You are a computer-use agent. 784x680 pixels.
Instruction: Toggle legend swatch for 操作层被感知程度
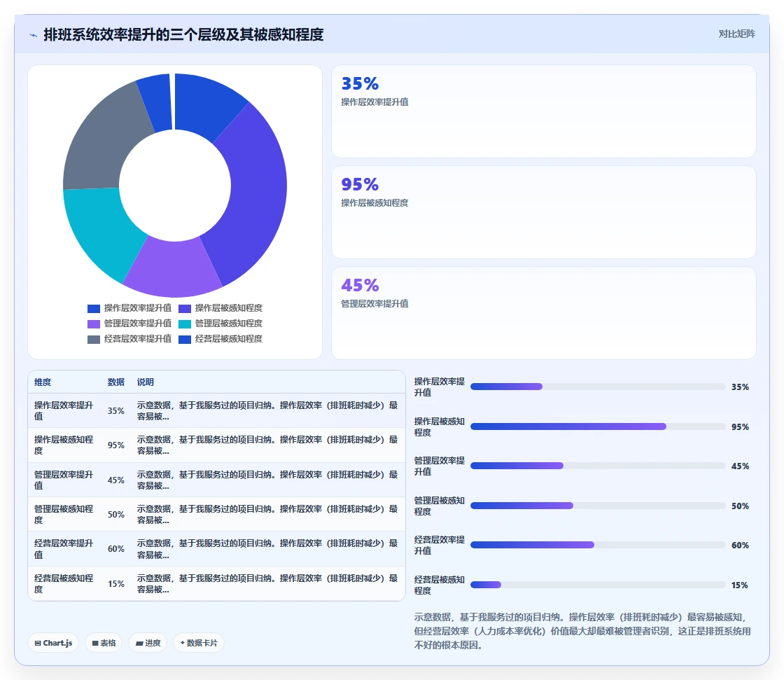click(185, 309)
